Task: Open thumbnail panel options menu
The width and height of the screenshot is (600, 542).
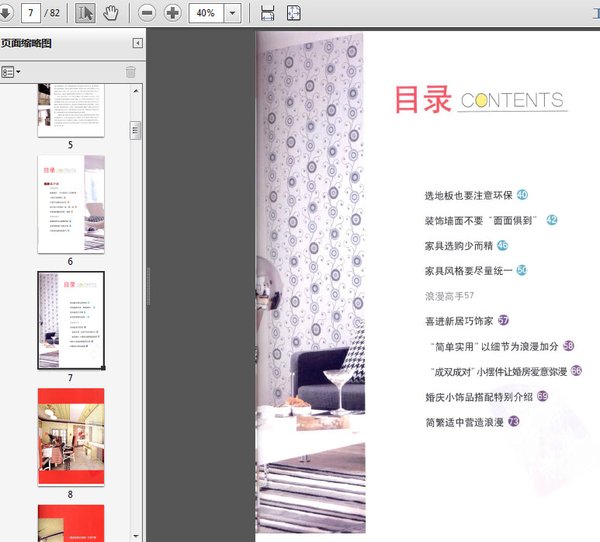Action: pos(10,72)
